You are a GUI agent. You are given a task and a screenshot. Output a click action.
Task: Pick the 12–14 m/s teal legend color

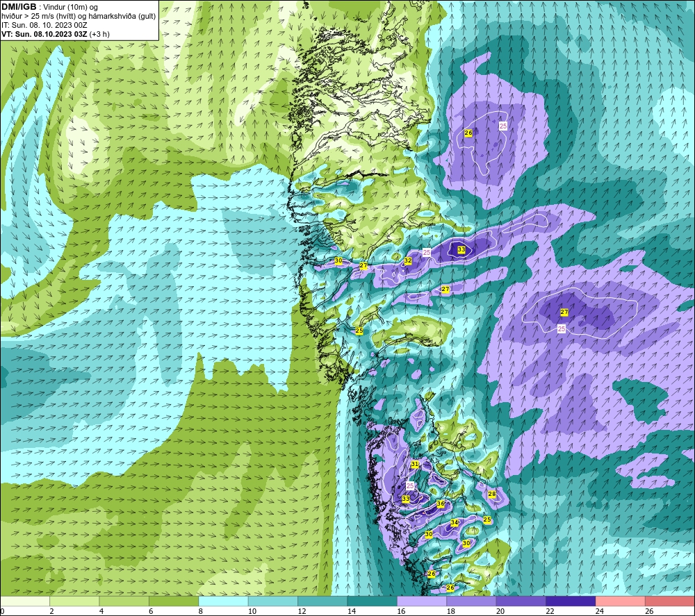(322, 601)
